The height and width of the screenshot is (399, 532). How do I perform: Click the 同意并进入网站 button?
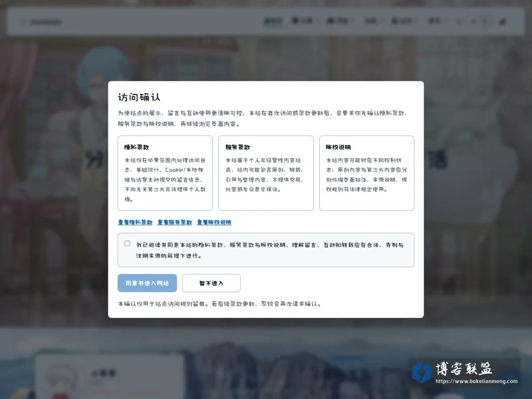(147, 283)
